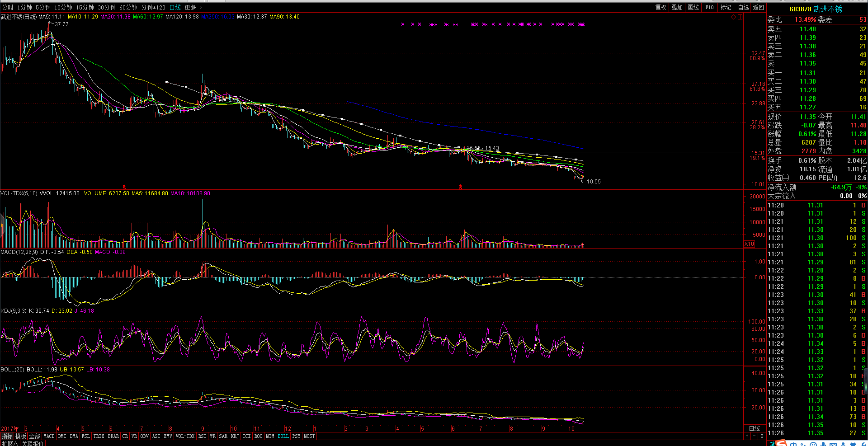Select the RSI indicator
The width and height of the screenshot is (868, 446).
[x=202, y=436]
